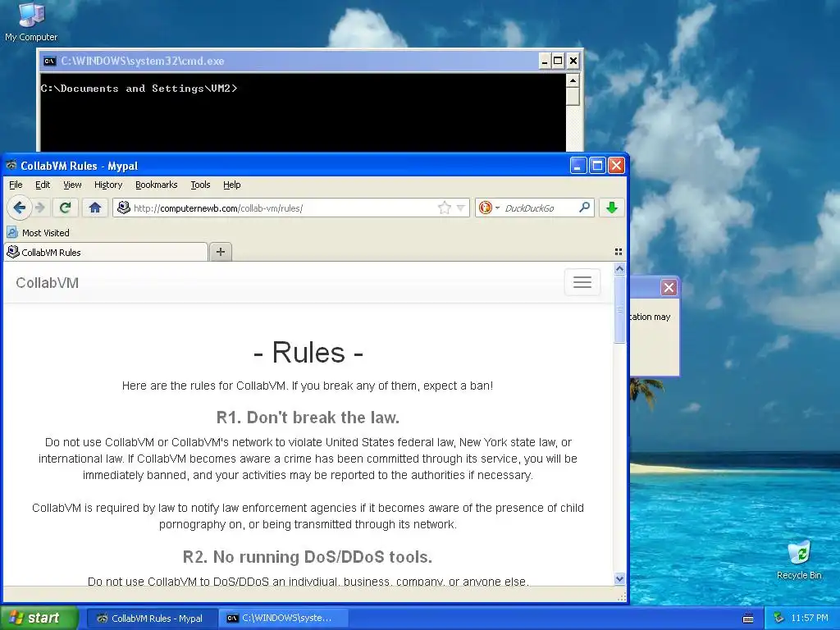Open a new tab with the plus button
The height and width of the screenshot is (630, 840).
(x=220, y=252)
